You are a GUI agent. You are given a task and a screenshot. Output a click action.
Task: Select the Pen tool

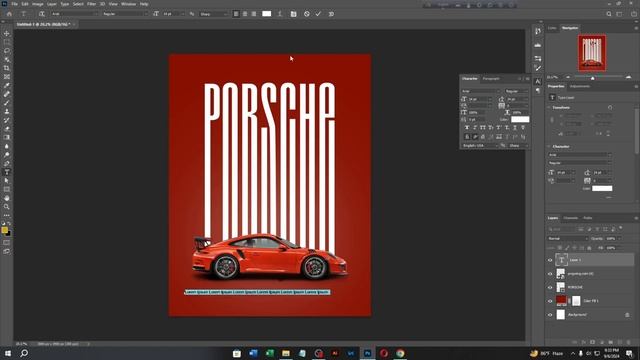[7, 163]
